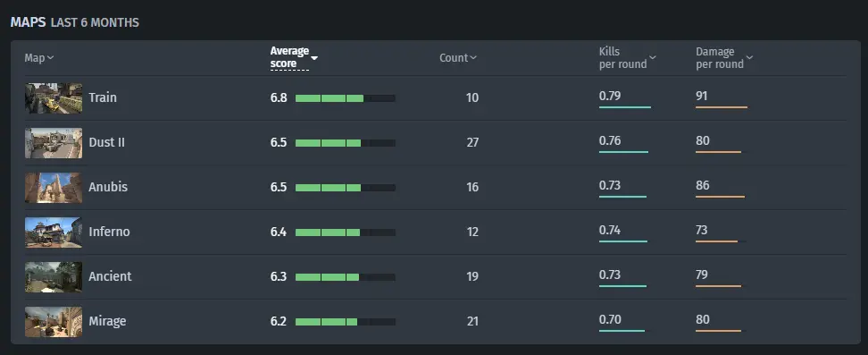The height and width of the screenshot is (355, 868).
Task: Sort by Damage per round chevron
Action: click(749, 58)
